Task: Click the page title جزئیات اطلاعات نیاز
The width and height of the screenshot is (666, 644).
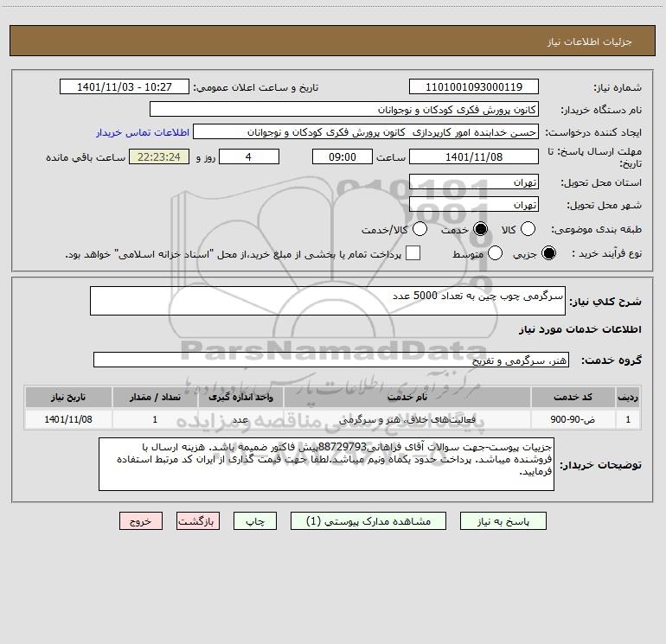Action: pyautogui.click(x=590, y=41)
